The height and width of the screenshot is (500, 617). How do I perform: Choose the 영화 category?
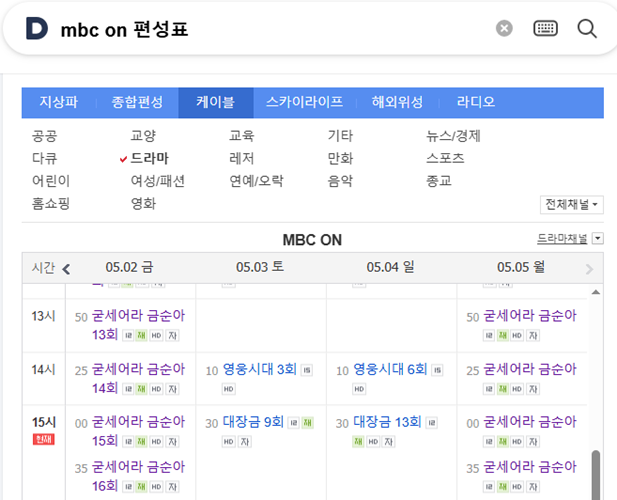pyautogui.click(x=143, y=204)
